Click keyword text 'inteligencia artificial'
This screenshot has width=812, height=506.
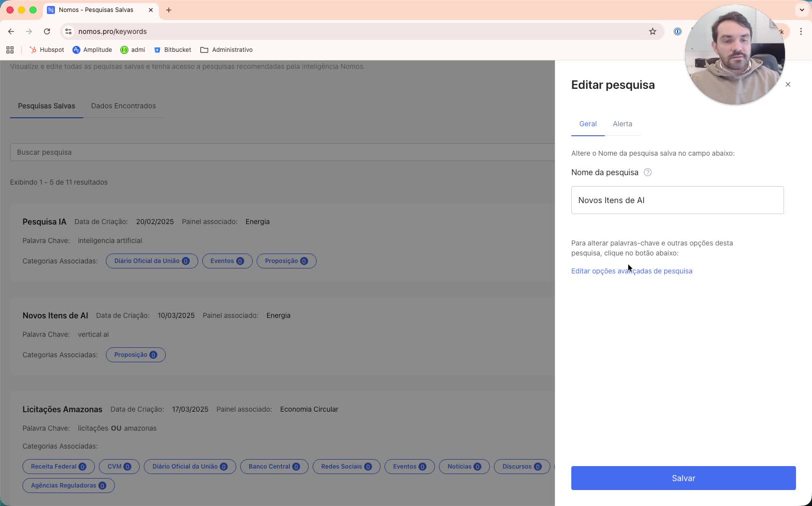pos(110,241)
